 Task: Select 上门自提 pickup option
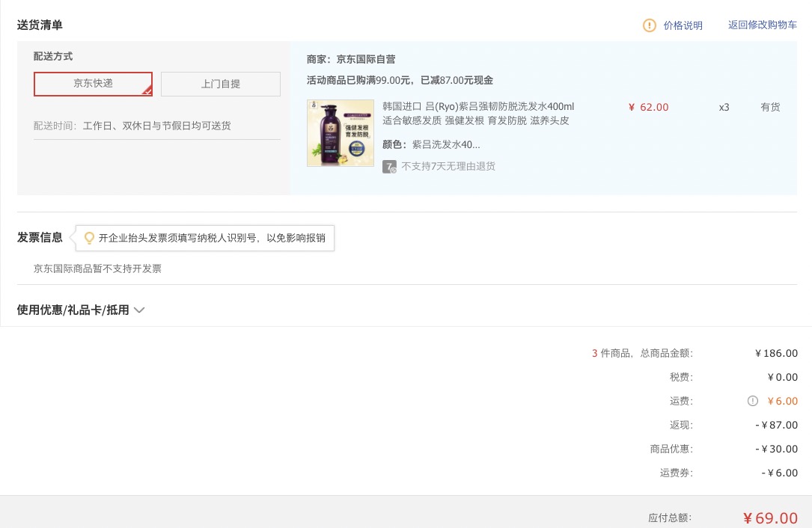pos(221,84)
